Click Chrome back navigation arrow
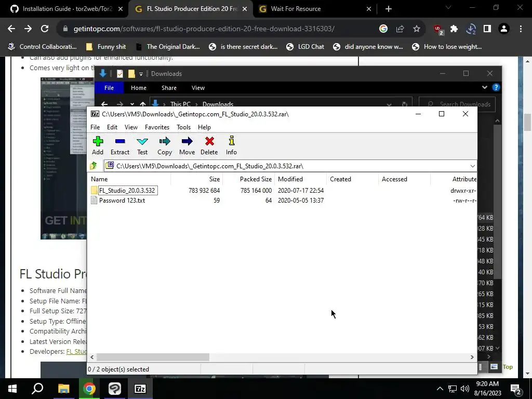The width and height of the screenshot is (532, 399). tap(11, 29)
